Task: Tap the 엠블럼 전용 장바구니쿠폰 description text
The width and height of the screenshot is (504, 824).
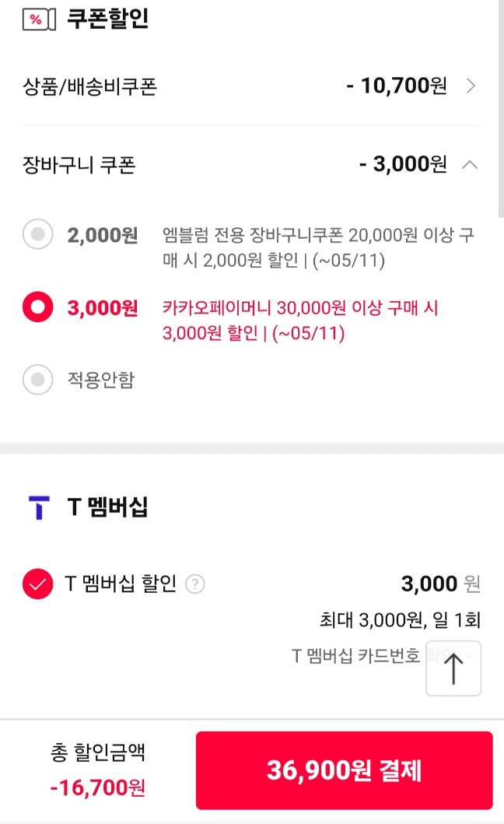Action: pyautogui.click(x=319, y=247)
